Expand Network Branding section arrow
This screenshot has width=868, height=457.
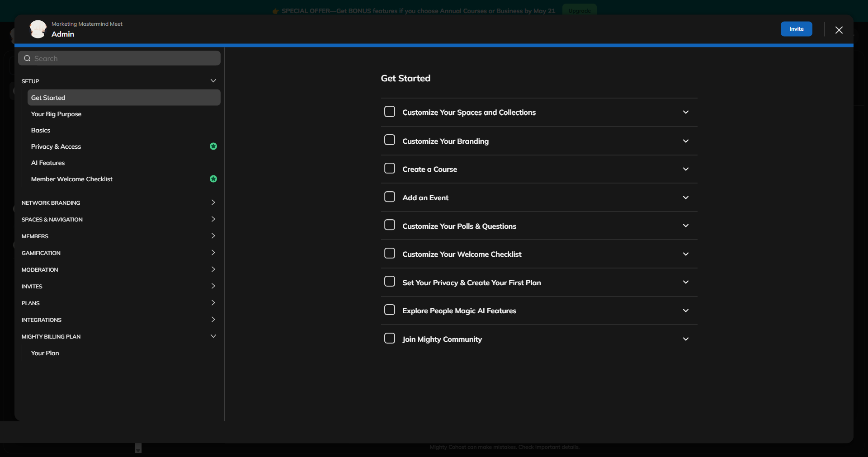pos(213,203)
